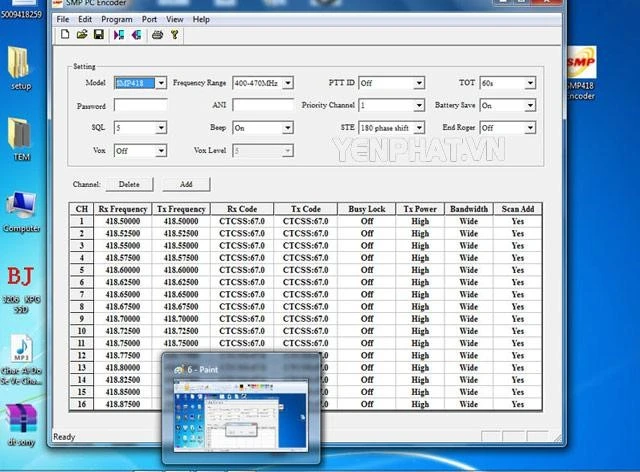The height and width of the screenshot is (472, 640).
Task: Open the Battery Save dropdown
Action: (x=530, y=105)
